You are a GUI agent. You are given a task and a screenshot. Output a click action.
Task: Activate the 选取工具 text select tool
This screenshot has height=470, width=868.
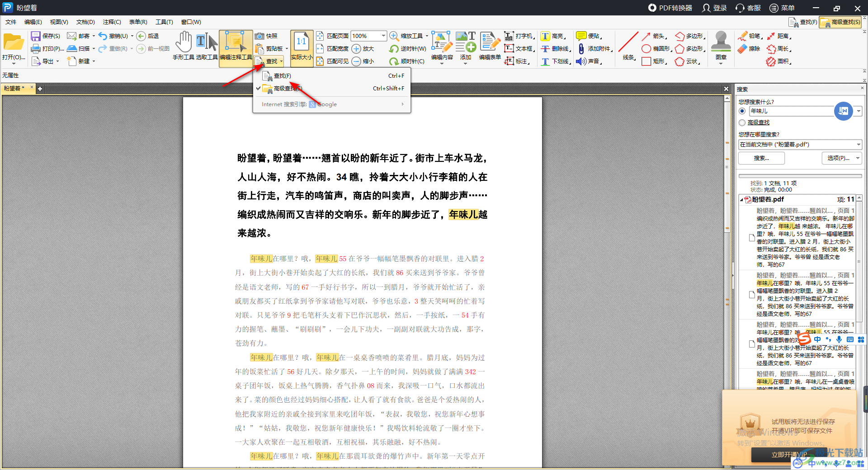point(207,46)
